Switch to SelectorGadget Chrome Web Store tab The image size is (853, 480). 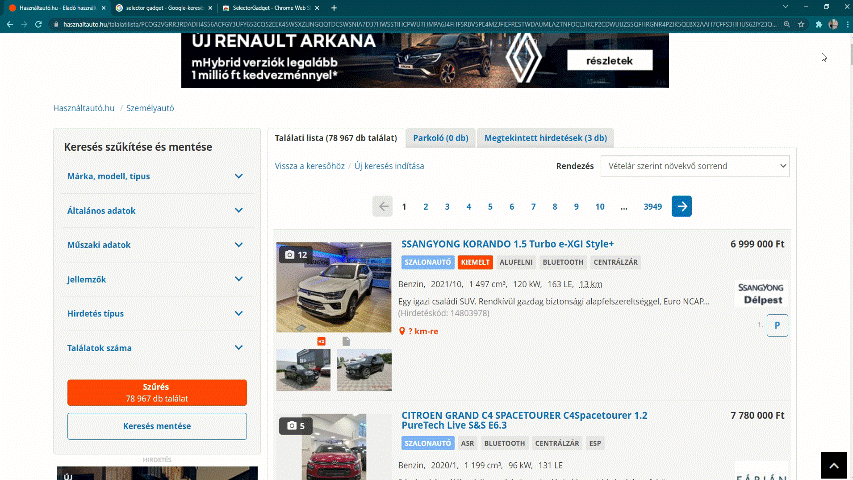pos(270,8)
